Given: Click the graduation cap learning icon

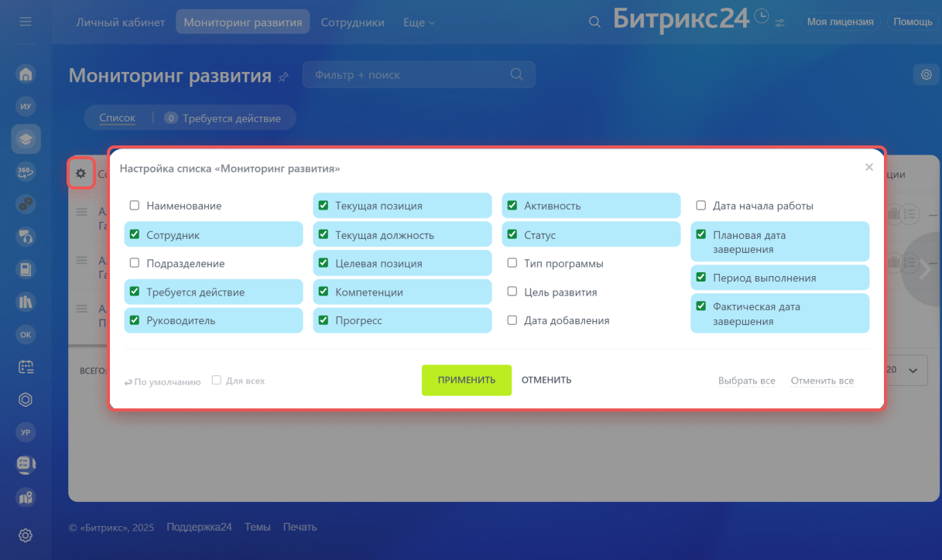Looking at the screenshot, I should click(x=26, y=139).
